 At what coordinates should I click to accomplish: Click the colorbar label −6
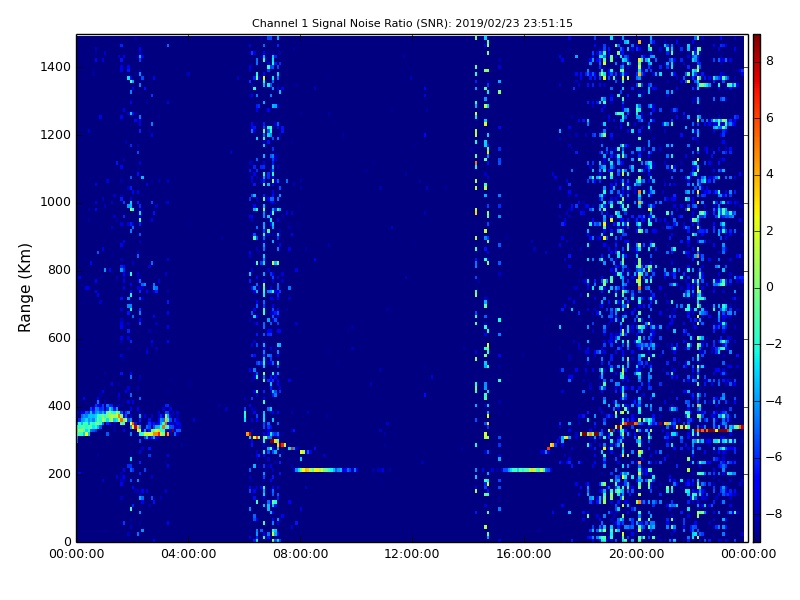coord(774,457)
